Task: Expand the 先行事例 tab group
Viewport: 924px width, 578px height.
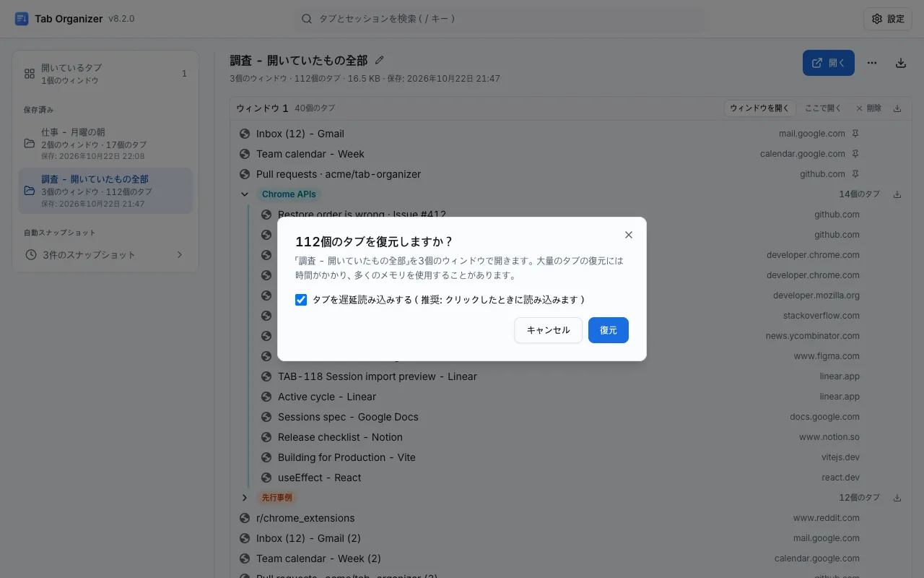Action: point(245,498)
